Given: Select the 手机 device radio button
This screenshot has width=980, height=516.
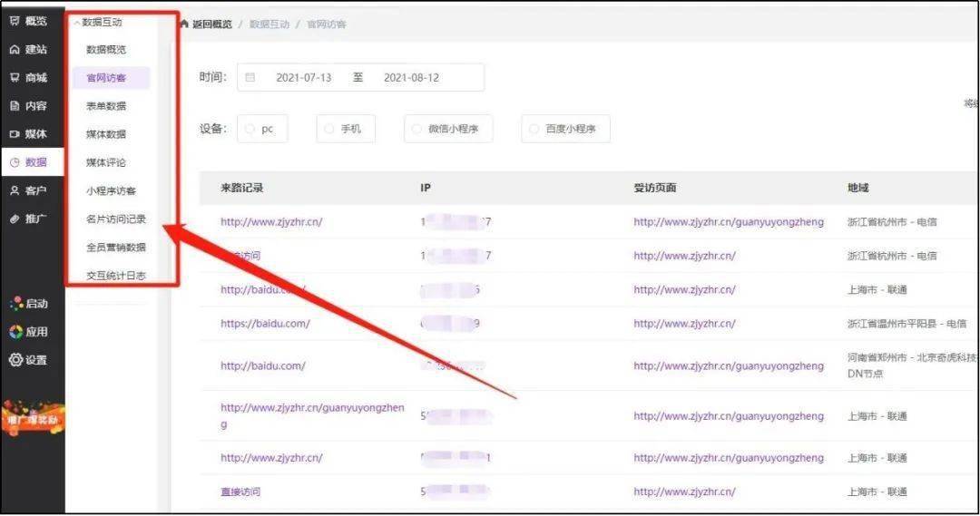Looking at the screenshot, I should click(329, 129).
